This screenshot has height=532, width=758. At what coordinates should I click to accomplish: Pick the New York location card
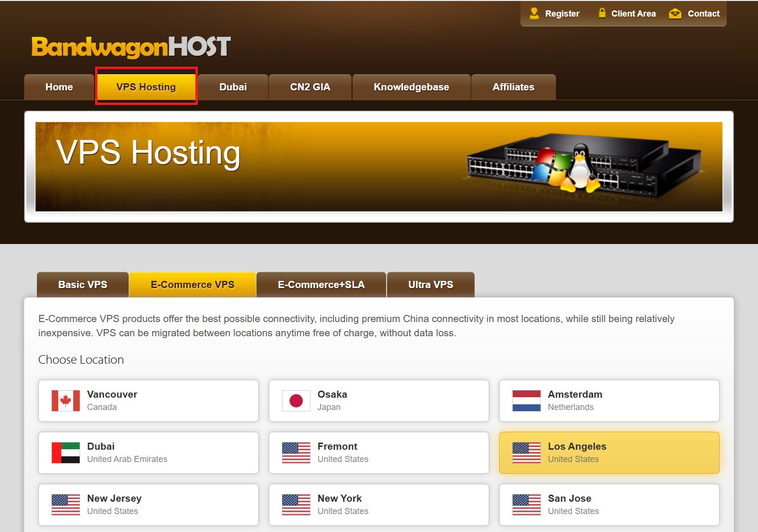click(x=379, y=505)
